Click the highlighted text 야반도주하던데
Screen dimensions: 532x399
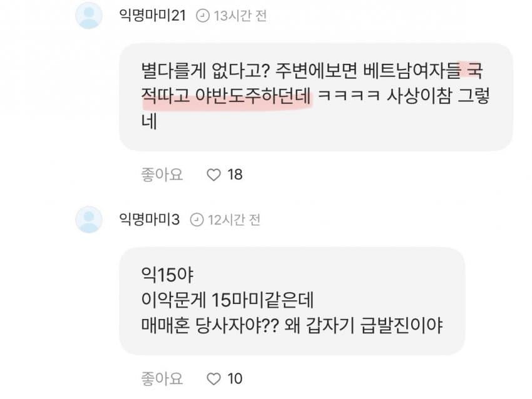(x=253, y=96)
